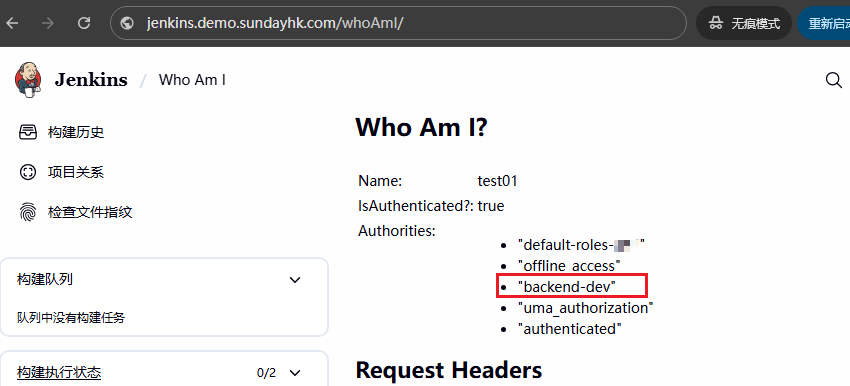Click the 0/2 executor count
Image resolution: width=850 pixels, height=386 pixels.
[x=266, y=373]
